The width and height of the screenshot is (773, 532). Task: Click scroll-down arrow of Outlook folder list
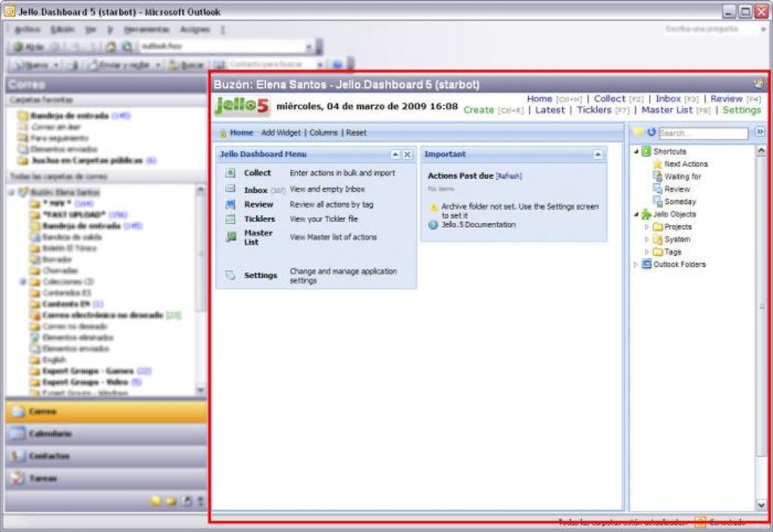200,390
